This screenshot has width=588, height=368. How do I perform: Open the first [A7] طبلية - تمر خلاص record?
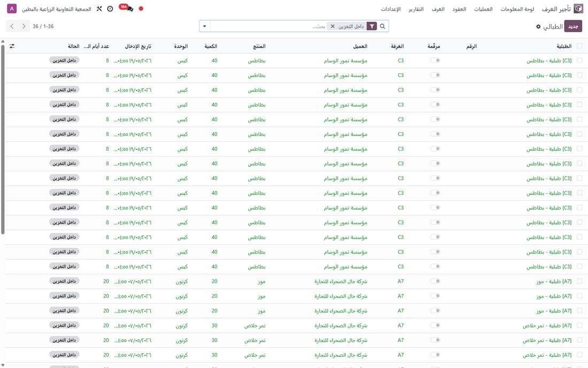click(547, 325)
